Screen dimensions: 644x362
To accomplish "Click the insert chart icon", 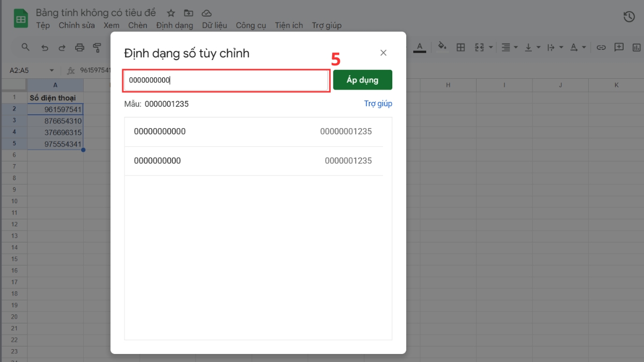I will click(x=636, y=47).
